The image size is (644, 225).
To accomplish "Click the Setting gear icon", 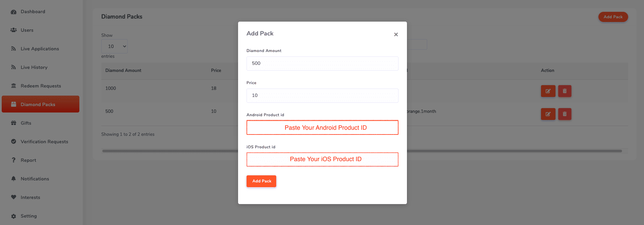I will [14, 216].
